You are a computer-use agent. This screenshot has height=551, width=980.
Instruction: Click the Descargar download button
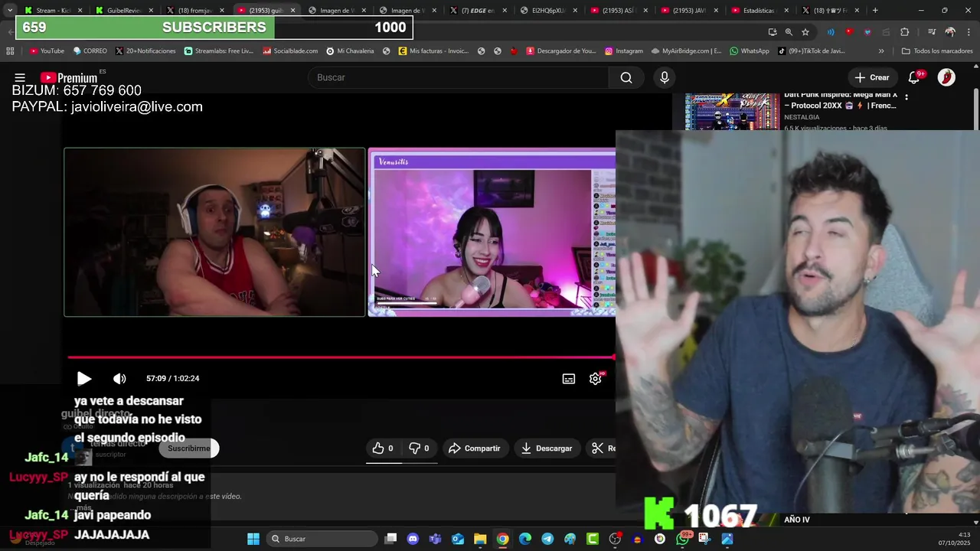[547, 448]
